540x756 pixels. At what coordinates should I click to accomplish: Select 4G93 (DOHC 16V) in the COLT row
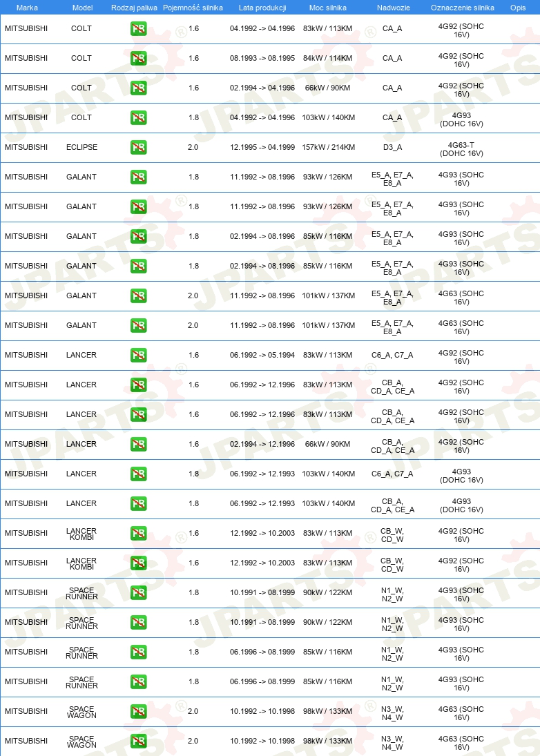pyautogui.click(x=461, y=119)
